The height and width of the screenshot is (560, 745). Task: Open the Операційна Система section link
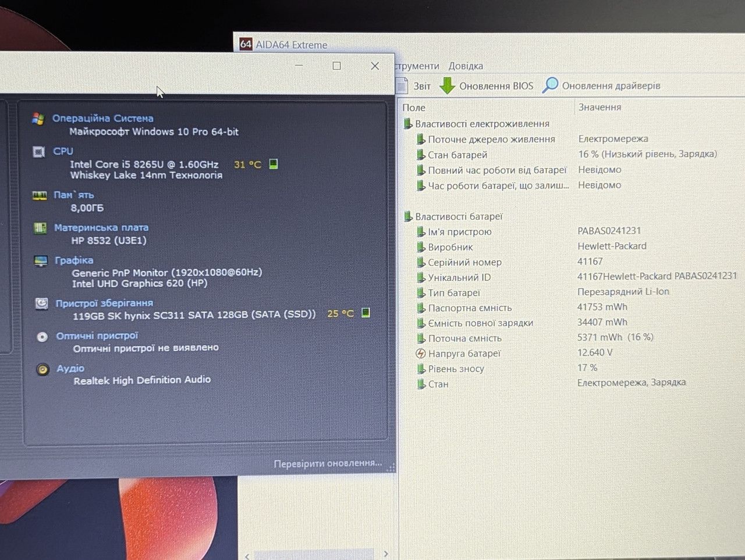[103, 118]
